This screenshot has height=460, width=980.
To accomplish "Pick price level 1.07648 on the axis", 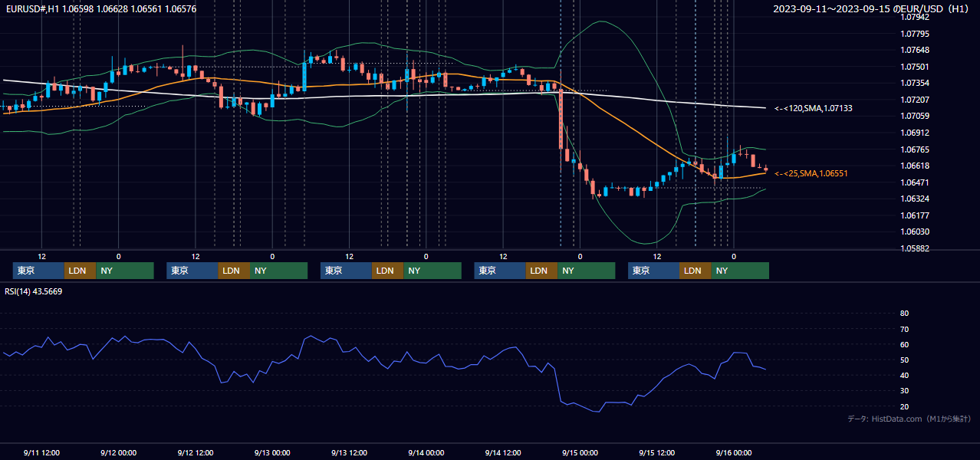I will (914, 50).
